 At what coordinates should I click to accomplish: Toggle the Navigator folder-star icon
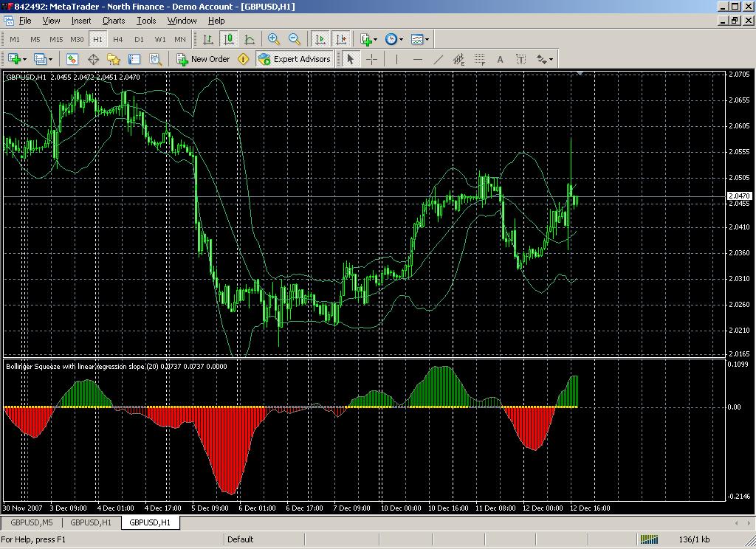[114, 59]
